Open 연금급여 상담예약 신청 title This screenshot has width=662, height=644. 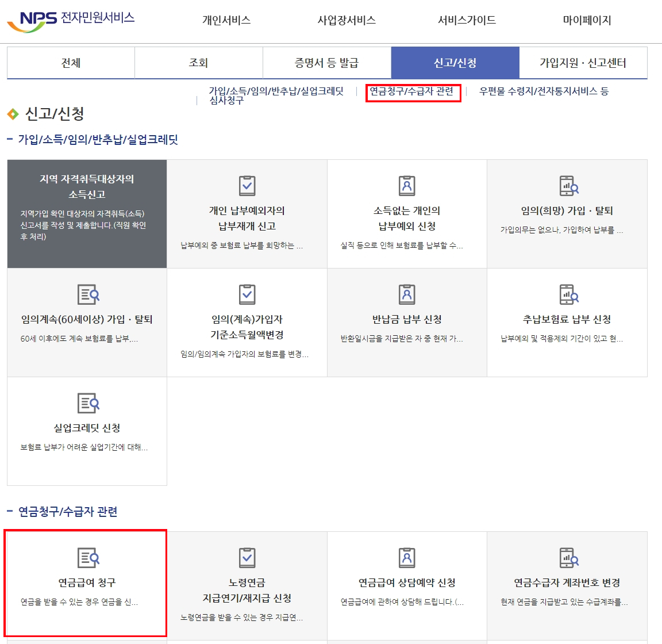(x=407, y=582)
